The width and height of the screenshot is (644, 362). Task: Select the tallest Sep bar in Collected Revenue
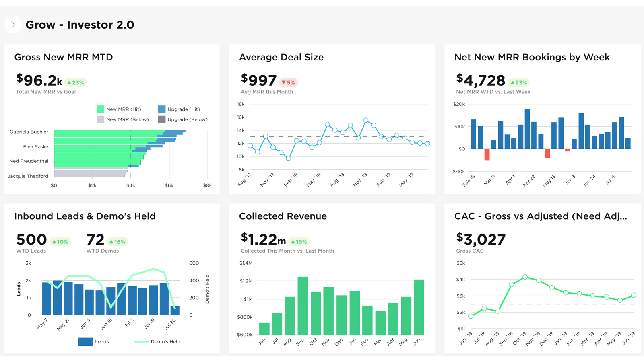click(x=303, y=306)
